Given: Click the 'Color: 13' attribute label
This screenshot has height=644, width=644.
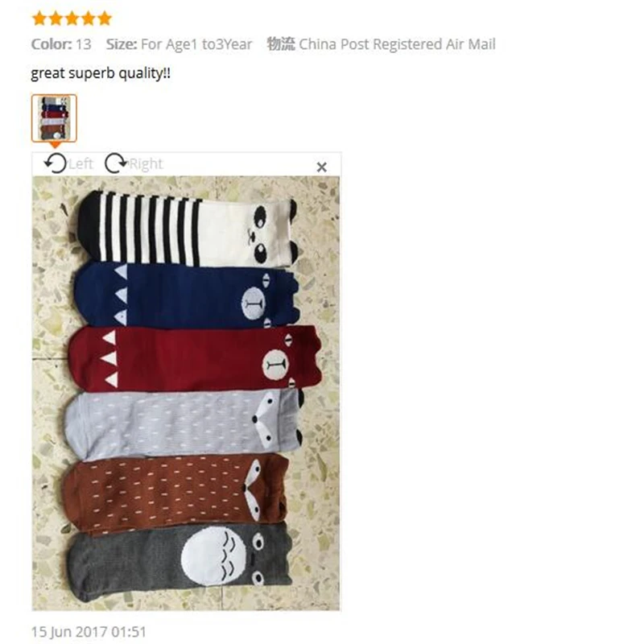Looking at the screenshot, I should pos(61,44).
